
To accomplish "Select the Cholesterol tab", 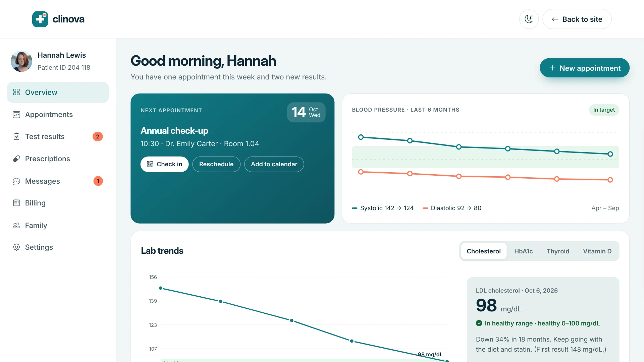I will 483,251.
